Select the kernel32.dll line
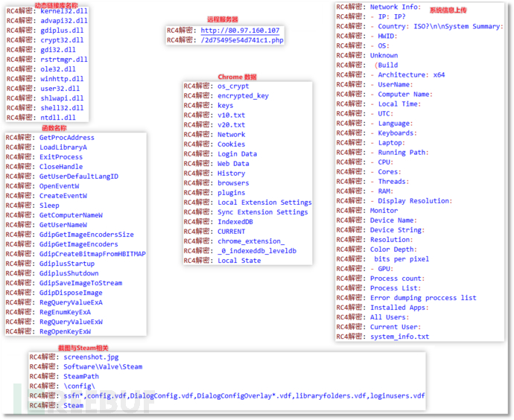The image size is (514, 420). pos(63,11)
